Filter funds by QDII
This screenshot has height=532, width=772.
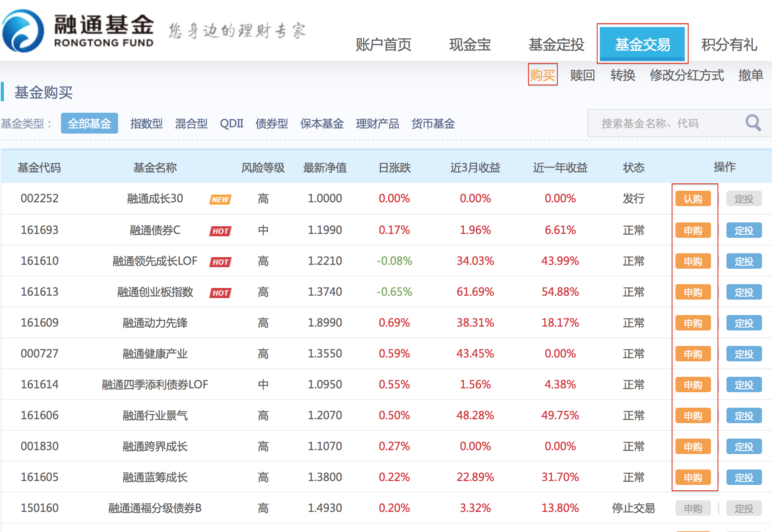[x=232, y=124]
